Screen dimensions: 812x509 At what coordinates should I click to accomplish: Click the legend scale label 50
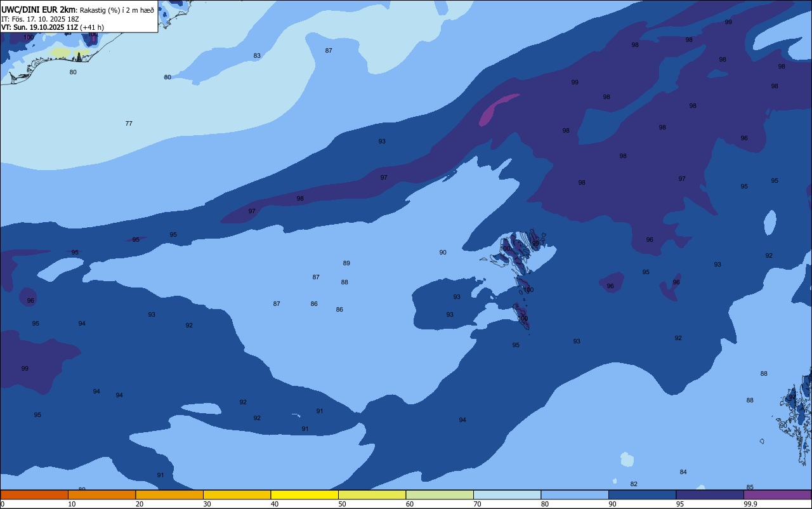(342, 504)
